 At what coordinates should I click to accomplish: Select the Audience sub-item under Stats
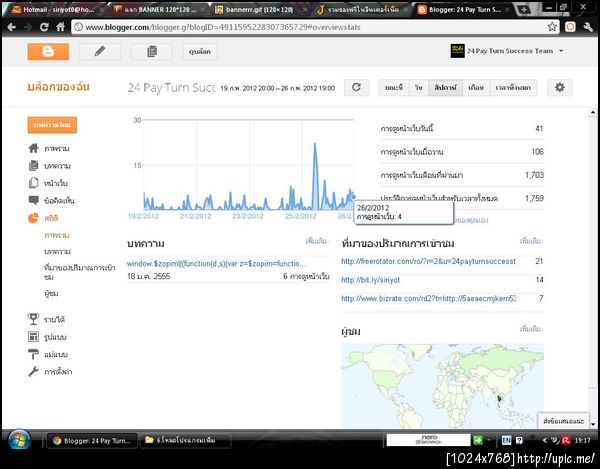point(51,294)
